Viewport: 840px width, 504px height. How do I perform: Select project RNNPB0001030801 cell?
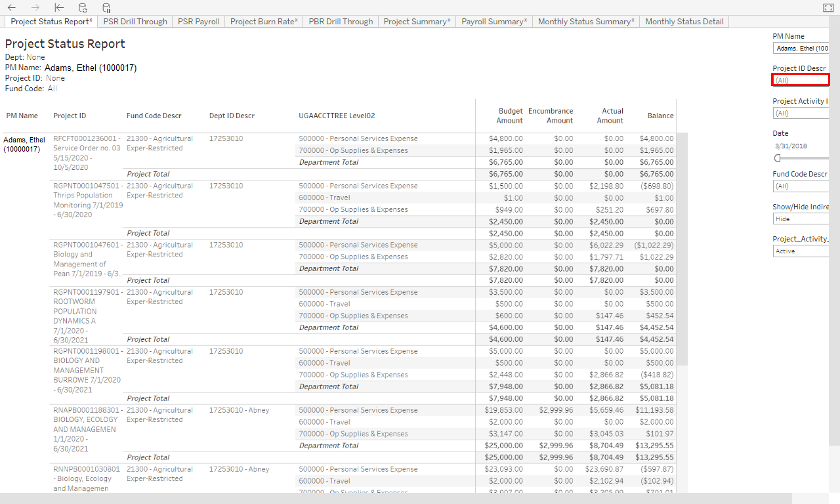(x=87, y=478)
